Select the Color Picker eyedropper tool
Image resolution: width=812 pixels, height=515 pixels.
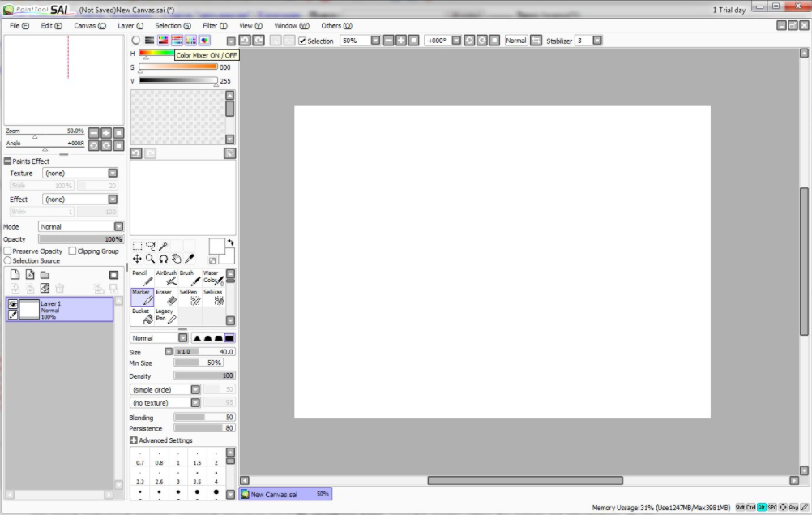(190, 259)
